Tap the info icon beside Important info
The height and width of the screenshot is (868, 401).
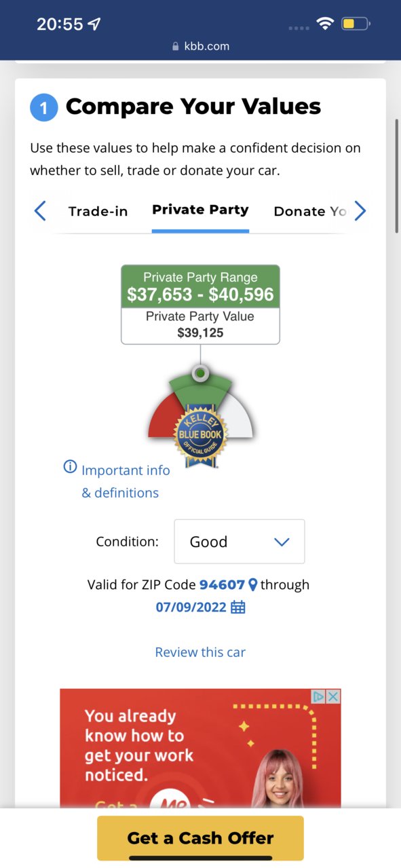click(x=70, y=467)
